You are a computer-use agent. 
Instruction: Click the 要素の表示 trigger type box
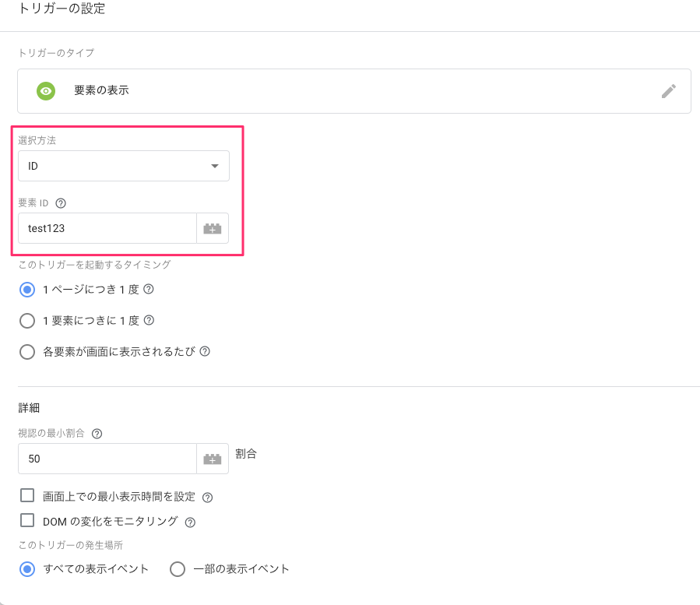(354, 91)
